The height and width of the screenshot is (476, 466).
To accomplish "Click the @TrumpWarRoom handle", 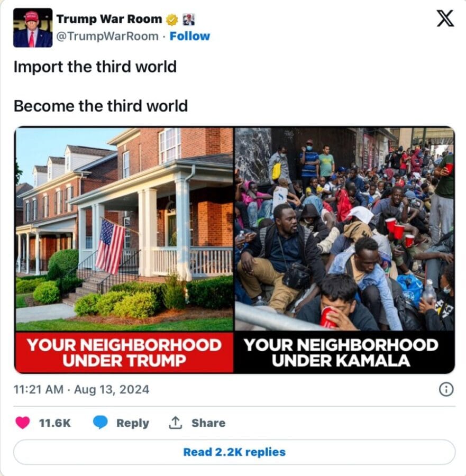I will click(107, 36).
